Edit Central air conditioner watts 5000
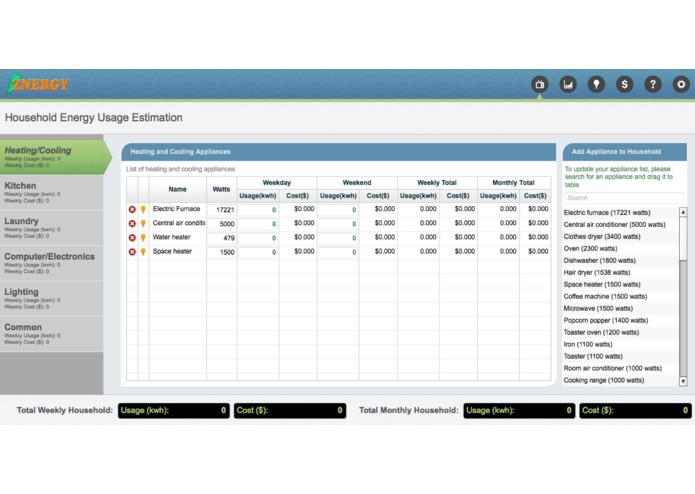 222,224
